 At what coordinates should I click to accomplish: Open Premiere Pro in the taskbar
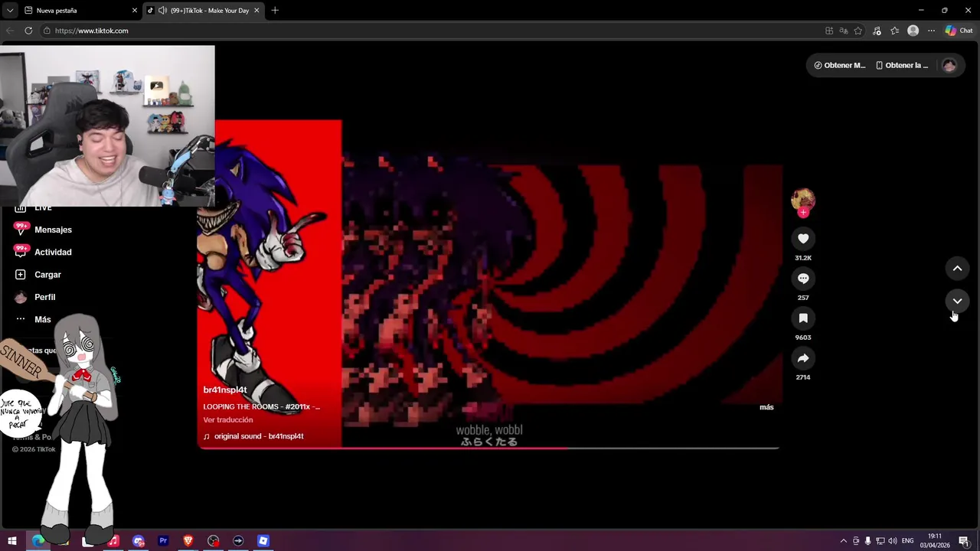click(x=163, y=541)
